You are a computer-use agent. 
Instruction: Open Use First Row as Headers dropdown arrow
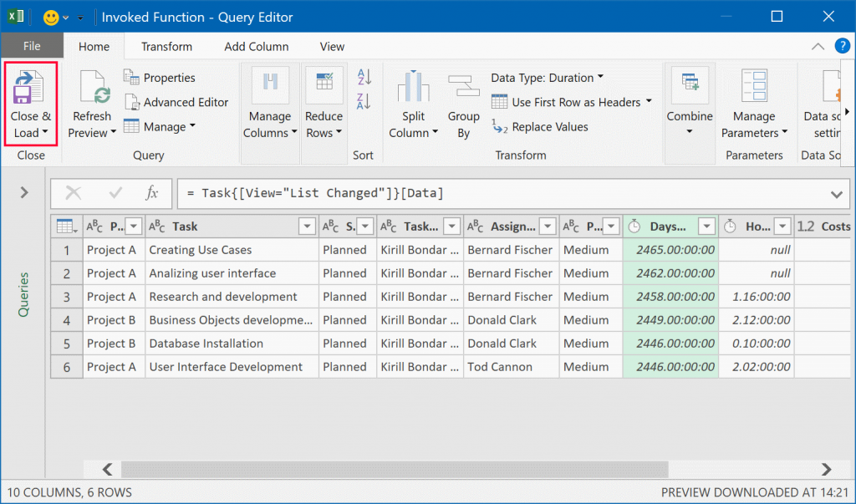pyautogui.click(x=649, y=101)
